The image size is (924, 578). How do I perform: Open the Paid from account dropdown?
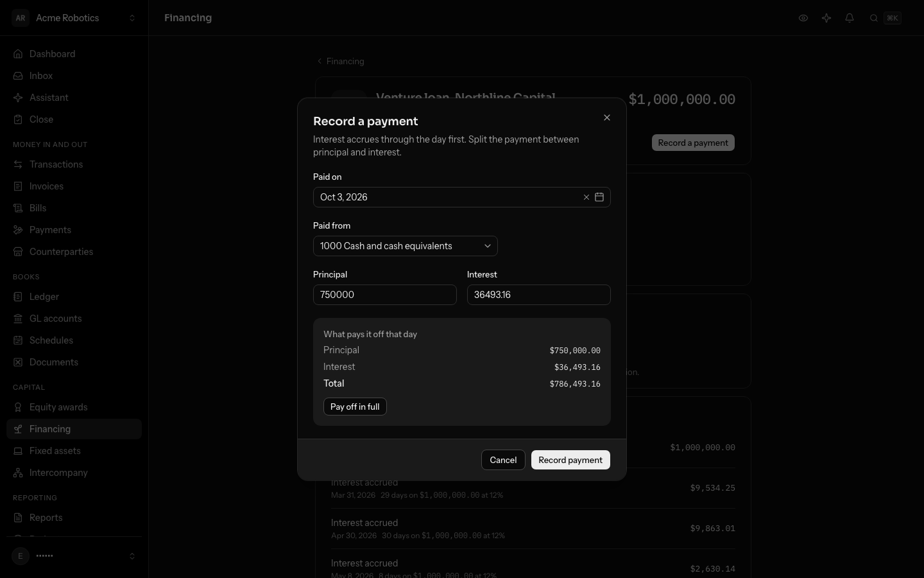[406, 246]
